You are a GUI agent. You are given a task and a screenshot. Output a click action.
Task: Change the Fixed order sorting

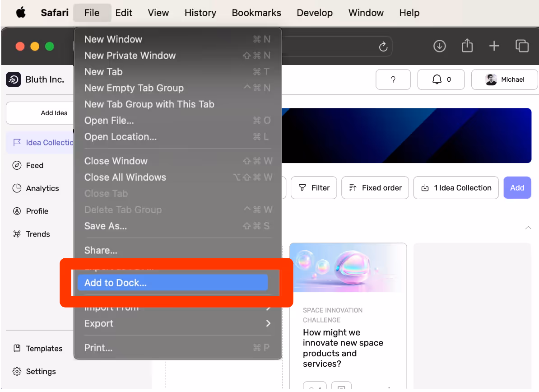pos(375,188)
